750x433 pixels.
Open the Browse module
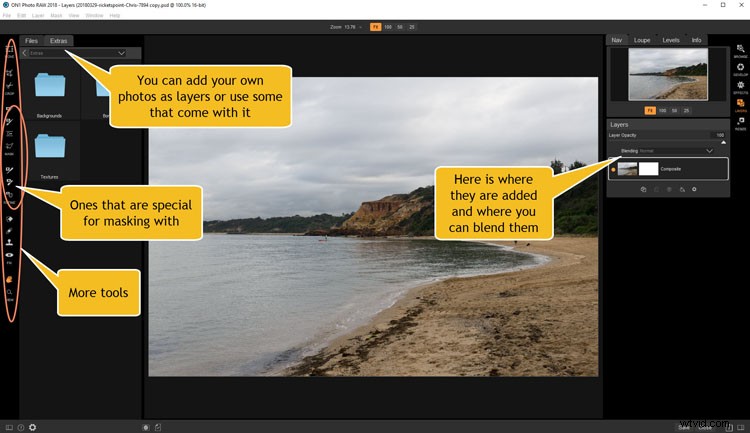tap(740, 50)
